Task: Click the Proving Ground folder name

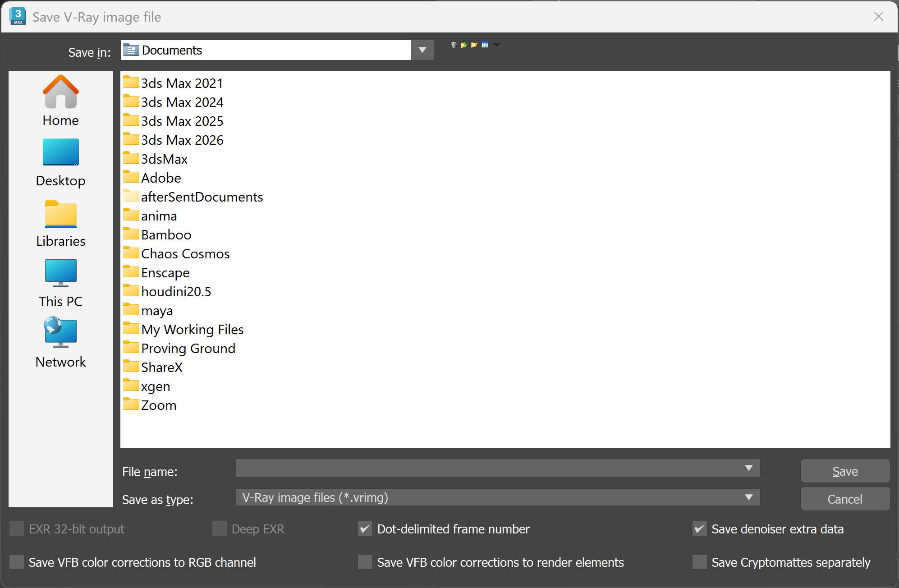Action: [188, 349]
